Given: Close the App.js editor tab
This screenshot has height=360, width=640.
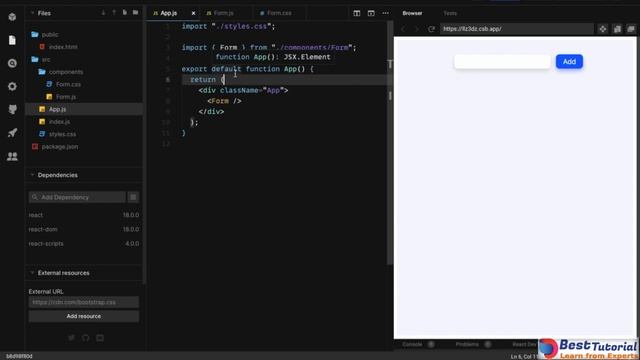Looking at the screenshot, I should click(193, 13).
